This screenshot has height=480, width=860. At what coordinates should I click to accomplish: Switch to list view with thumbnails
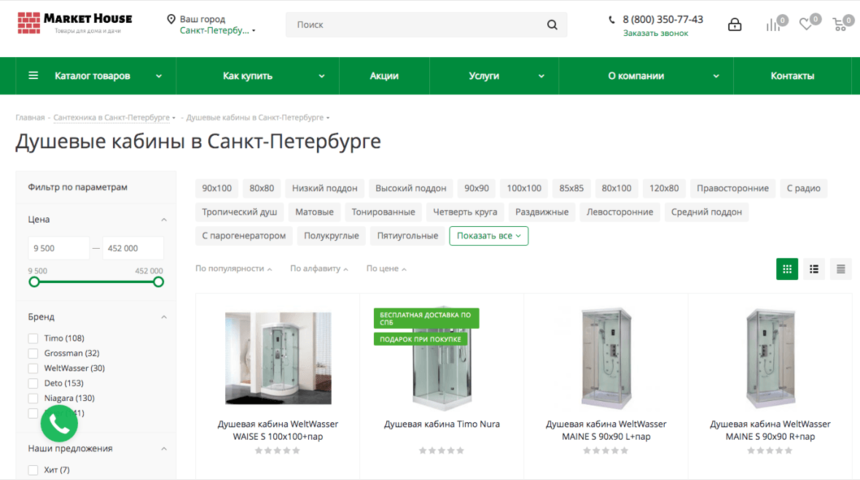[x=814, y=269]
